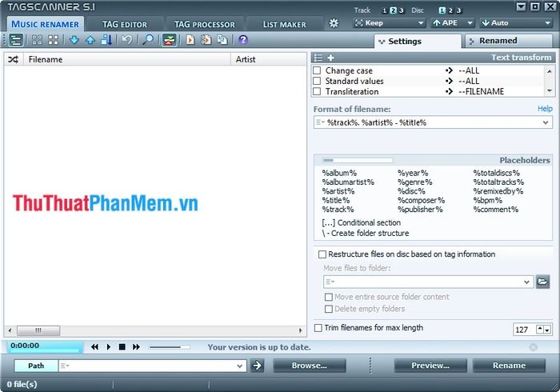
Task: Click the Rename button
Action: pos(510,366)
